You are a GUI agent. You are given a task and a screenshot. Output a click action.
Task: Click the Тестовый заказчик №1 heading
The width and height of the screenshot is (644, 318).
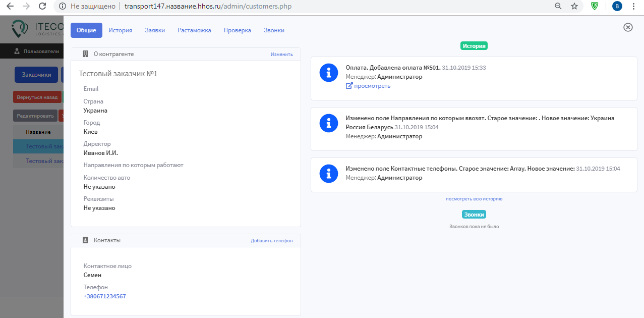(x=119, y=74)
